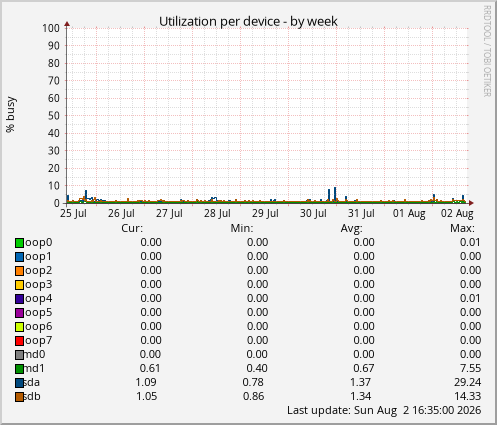Click the '31 Jul' x-axis label

point(361,213)
